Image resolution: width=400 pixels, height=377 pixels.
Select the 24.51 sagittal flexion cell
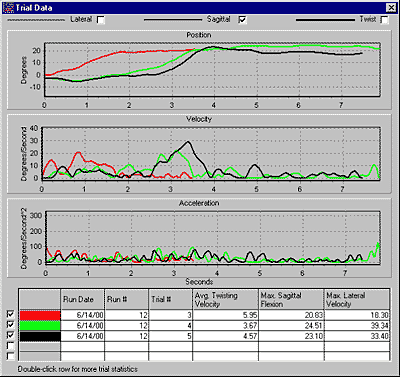click(291, 325)
